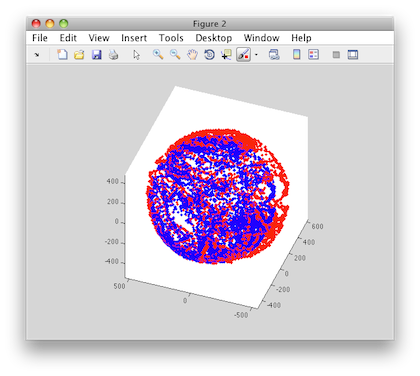This screenshot has height=376, width=420.
Task: Open the Tools menu
Action: (x=171, y=38)
